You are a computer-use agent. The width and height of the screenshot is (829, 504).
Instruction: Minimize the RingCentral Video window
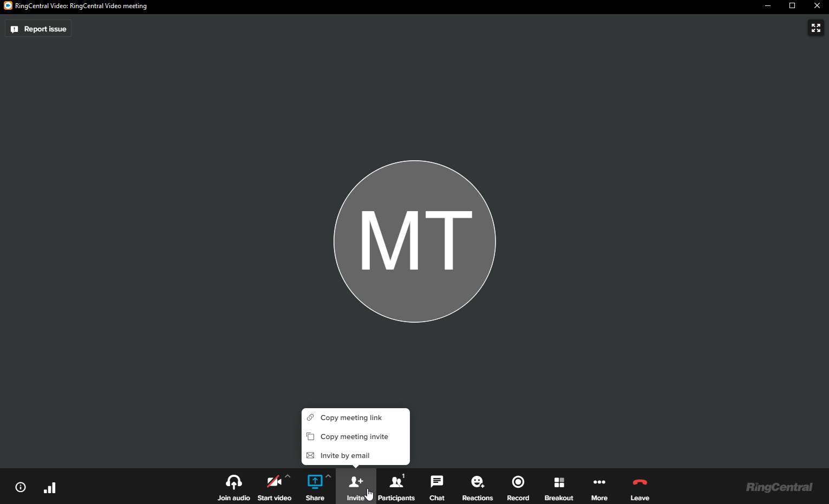tap(767, 6)
